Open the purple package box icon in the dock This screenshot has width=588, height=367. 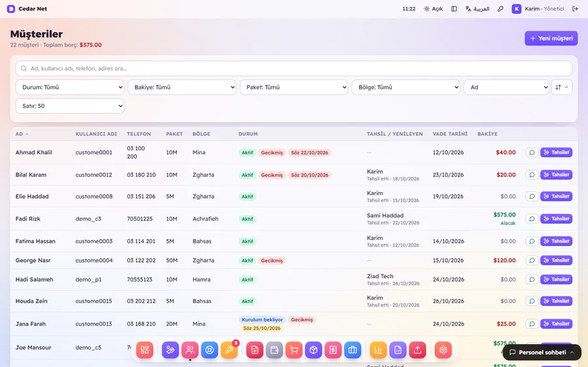(x=314, y=350)
